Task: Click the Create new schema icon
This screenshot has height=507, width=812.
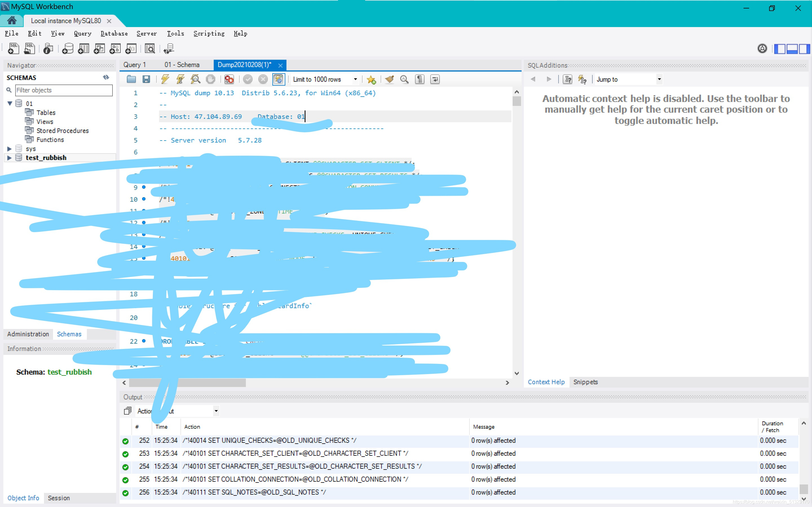Action: point(67,48)
